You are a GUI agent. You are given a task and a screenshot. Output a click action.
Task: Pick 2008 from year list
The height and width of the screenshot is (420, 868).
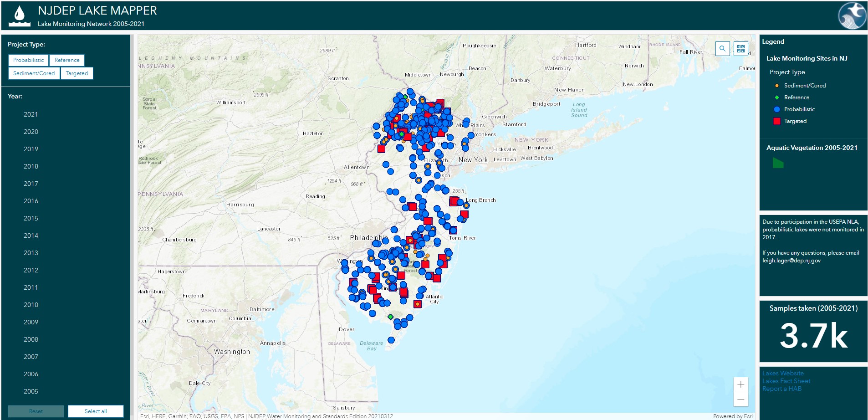(31, 339)
